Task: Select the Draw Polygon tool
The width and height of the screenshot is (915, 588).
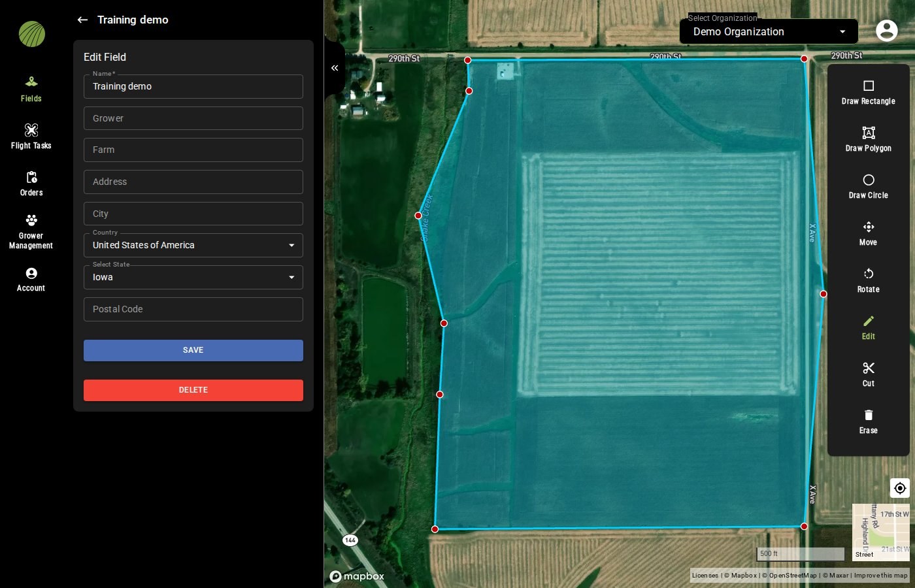Action: 868,140
